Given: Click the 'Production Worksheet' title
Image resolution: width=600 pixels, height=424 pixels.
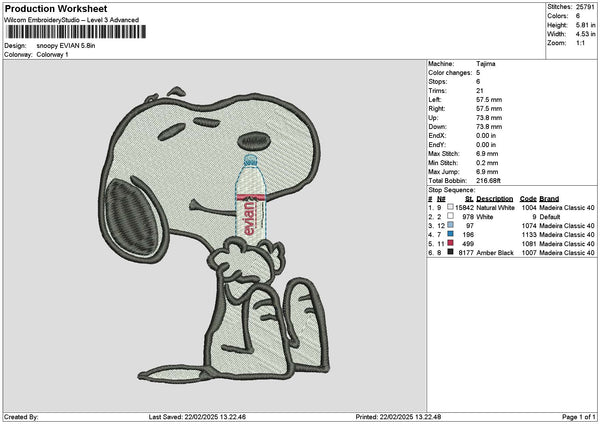Looking at the screenshot, I should 56,8.
